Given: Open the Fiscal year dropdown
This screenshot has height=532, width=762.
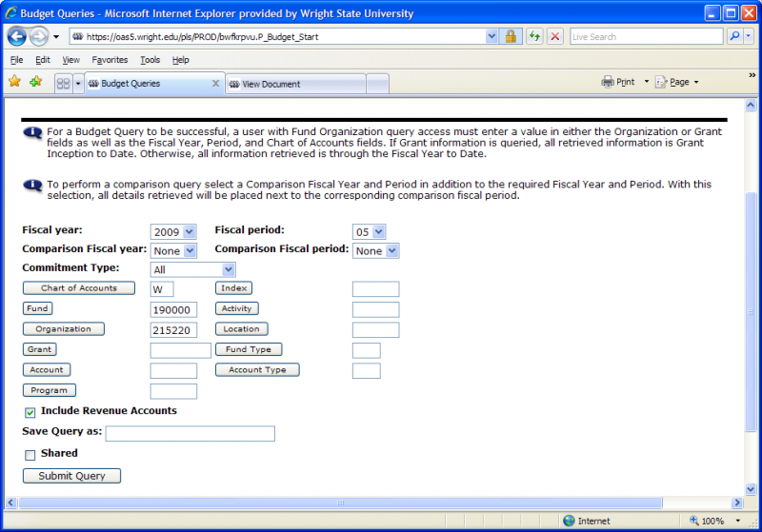Looking at the screenshot, I should pyautogui.click(x=173, y=232).
